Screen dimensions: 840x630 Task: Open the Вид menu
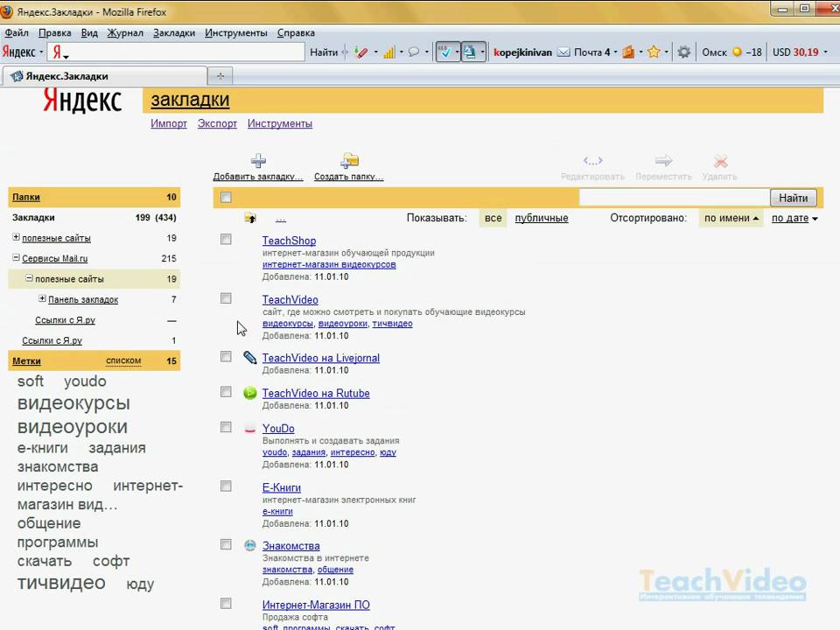89,32
